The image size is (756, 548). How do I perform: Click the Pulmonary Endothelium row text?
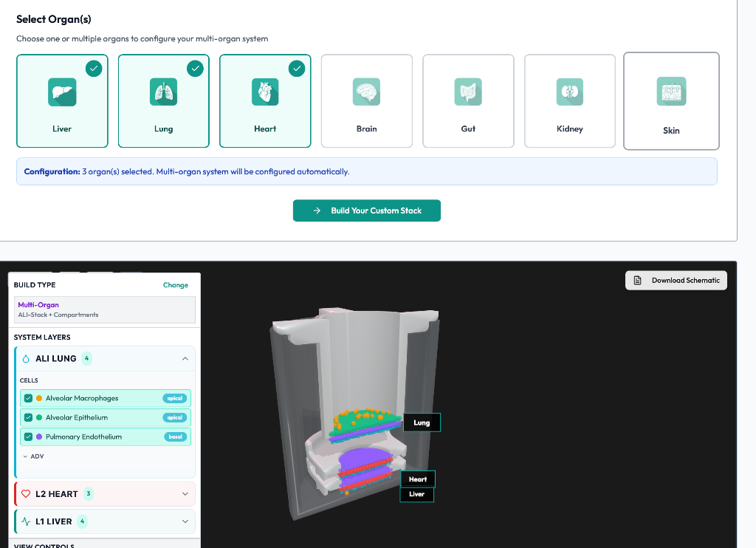pos(84,437)
